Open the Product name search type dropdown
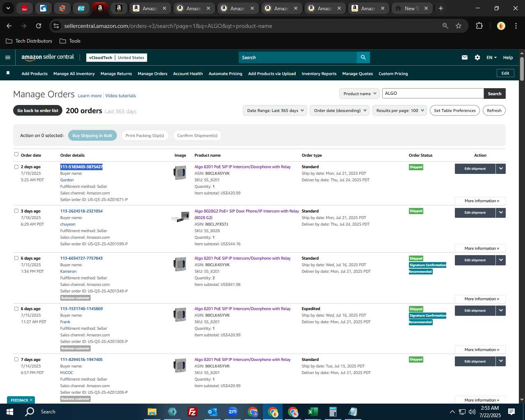This screenshot has width=525, height=420. (x=359, y=94)
